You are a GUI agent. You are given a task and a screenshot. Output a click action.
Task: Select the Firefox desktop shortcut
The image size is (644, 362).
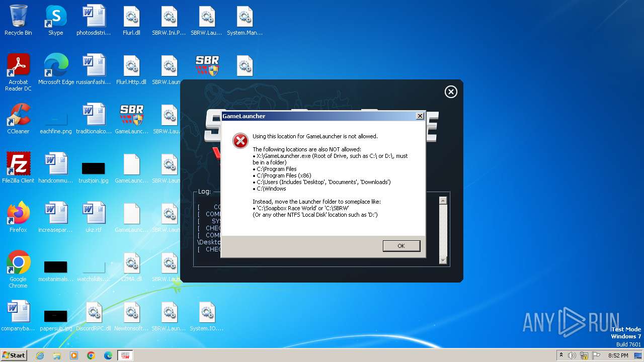[18, 217]
